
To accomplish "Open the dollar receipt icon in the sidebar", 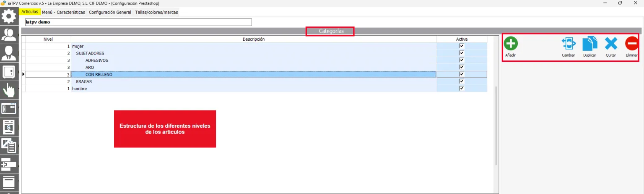I will pos(9,127).
